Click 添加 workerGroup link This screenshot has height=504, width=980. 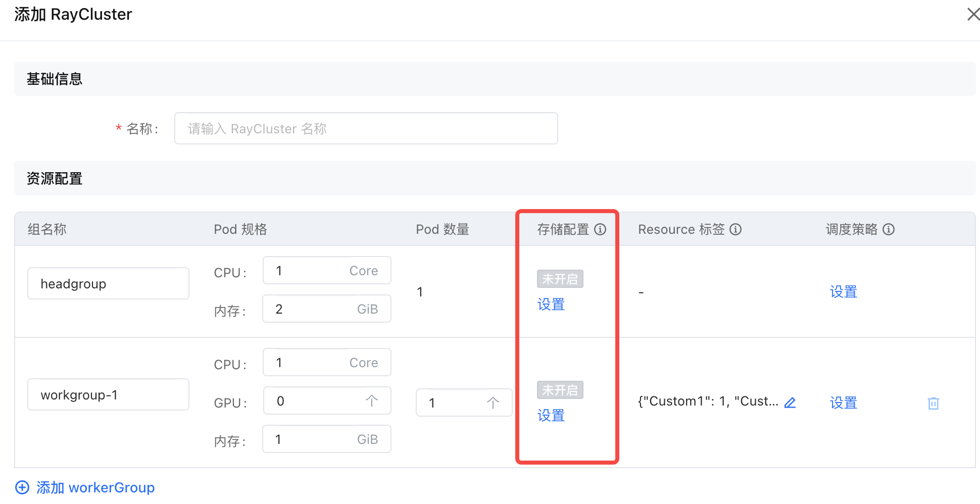pyautogui.click(x=95, y=487)
